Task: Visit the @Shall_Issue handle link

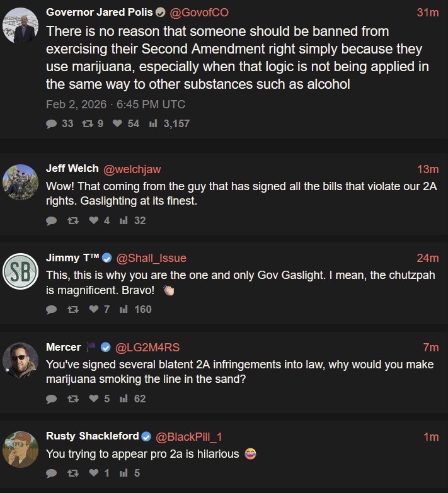Action: point(151,258)
